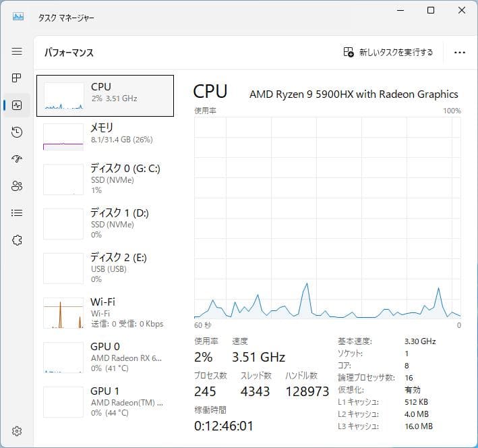The width and height of the screenshot is (478, 448).
Task: Click 新しいタスクを実行する button
Action: [x=388, y=52]
